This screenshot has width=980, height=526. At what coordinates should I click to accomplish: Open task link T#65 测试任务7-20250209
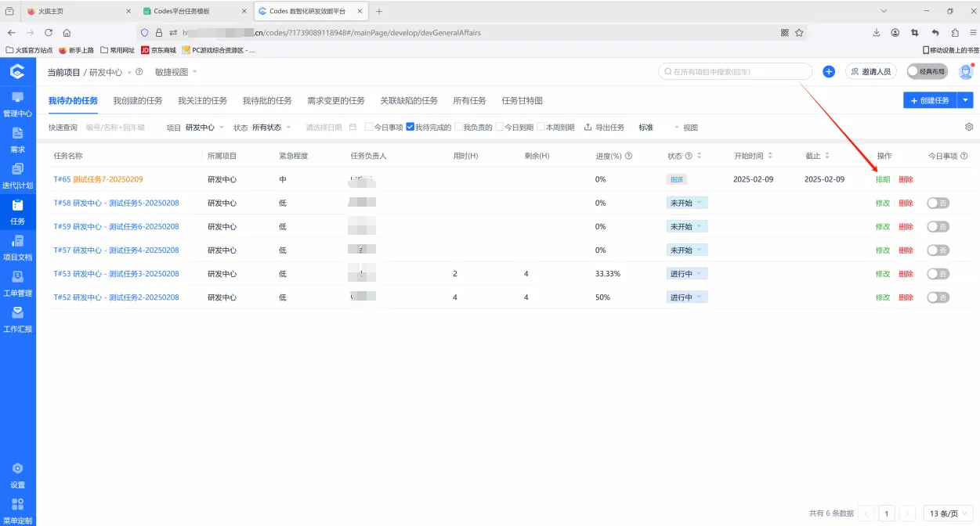point(98,179)
